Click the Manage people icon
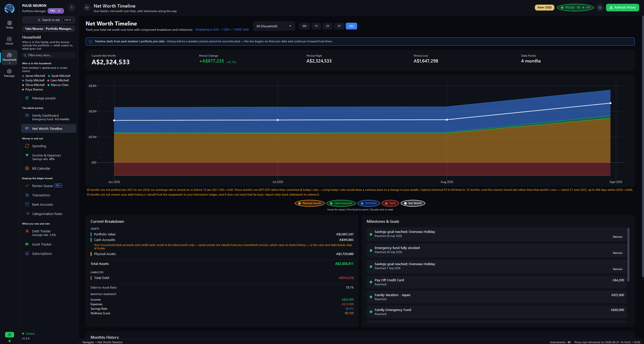Image resolution: width=644 pixels, height=344 pixels. [x=27, y=98]
